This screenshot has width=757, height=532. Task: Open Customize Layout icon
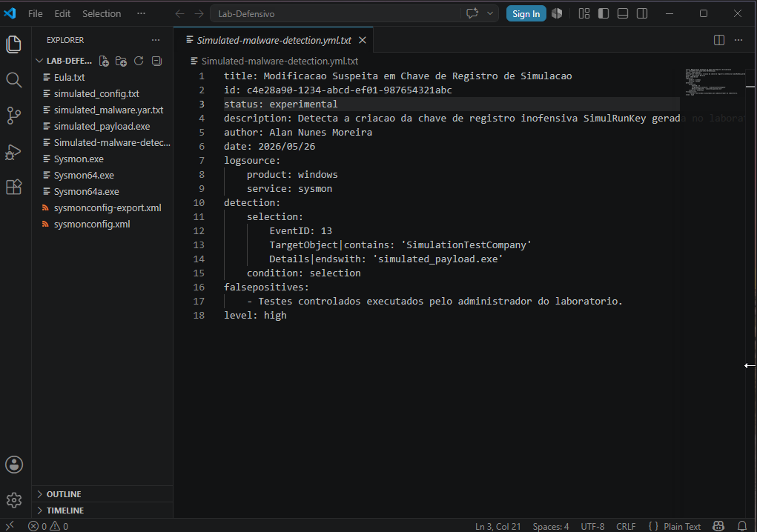click(x=584, y=13)
